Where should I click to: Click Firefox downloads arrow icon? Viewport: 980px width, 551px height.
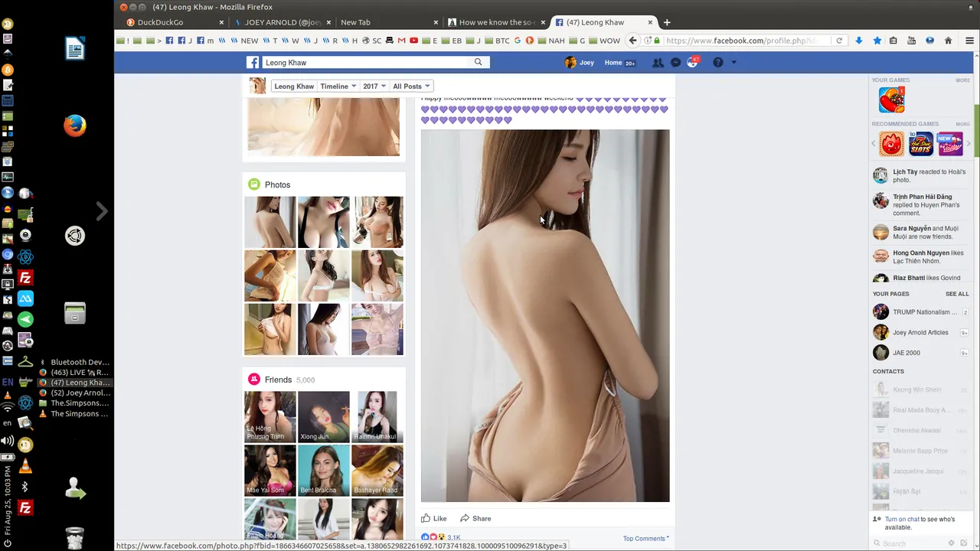tap(859, 41)
